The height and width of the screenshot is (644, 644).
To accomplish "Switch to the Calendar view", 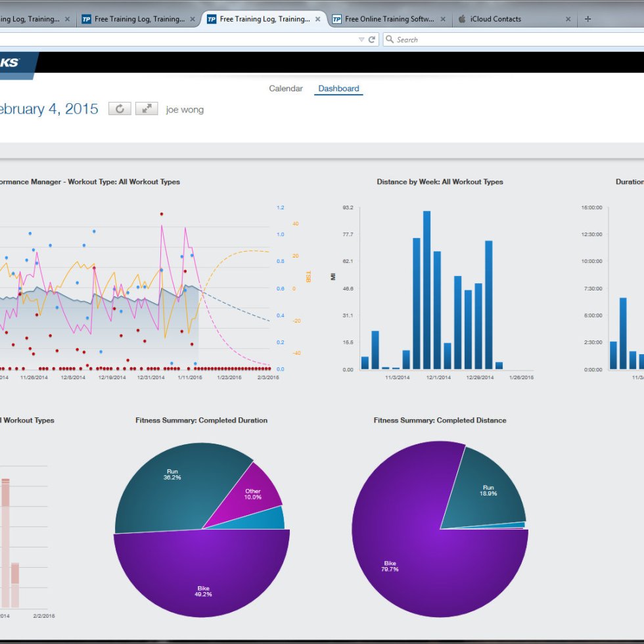I will [x=286, y=89].
